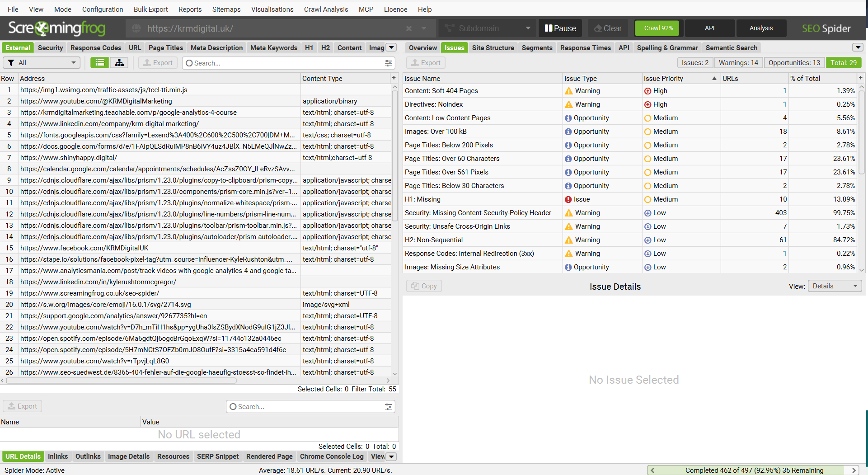Screen dimensions: 868x475
Task: Open the All filter dropdown
Action: [x=42, y=63]
